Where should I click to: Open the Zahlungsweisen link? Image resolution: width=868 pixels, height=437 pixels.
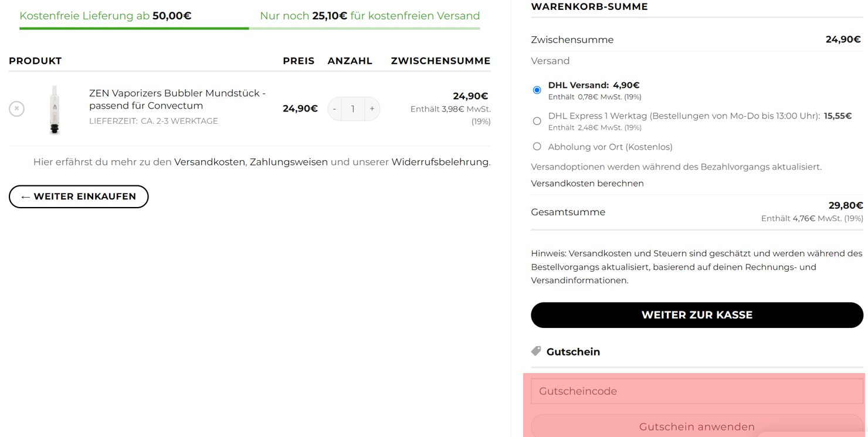pyautogui.click(x=289, y=162)
